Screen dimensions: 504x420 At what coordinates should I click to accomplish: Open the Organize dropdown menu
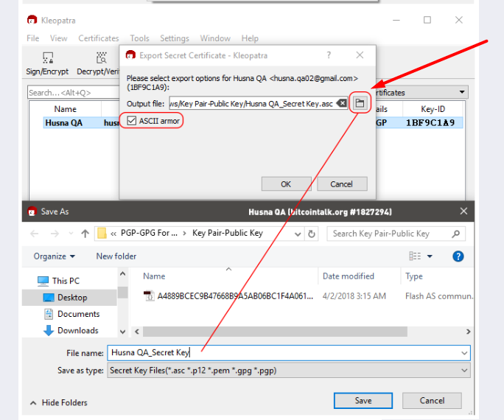pyautogui.click(x=55, y=256)
